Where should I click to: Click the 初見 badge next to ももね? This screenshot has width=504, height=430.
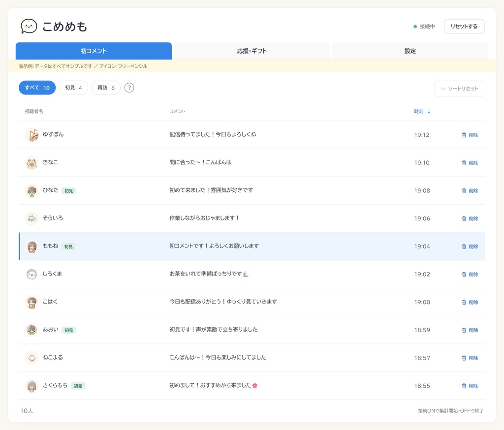[68, 247]
